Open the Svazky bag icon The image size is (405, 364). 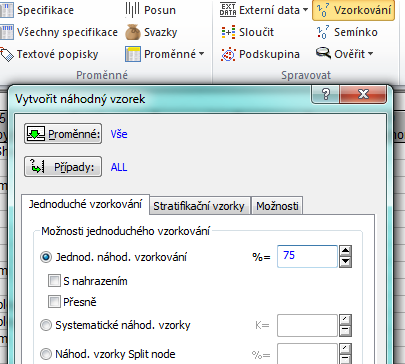pos(133,32)
